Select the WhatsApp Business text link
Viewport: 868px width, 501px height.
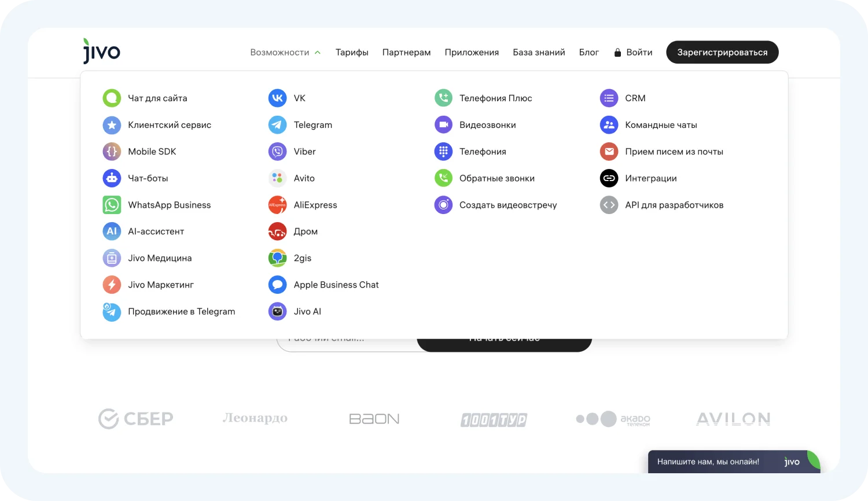pyautogui.click(x=170, y=205)
